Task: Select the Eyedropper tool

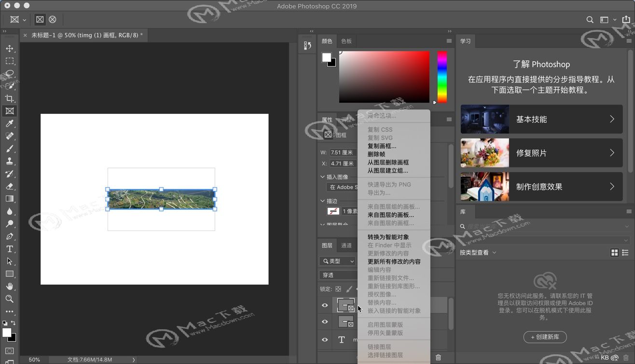Action: [10, 123]
